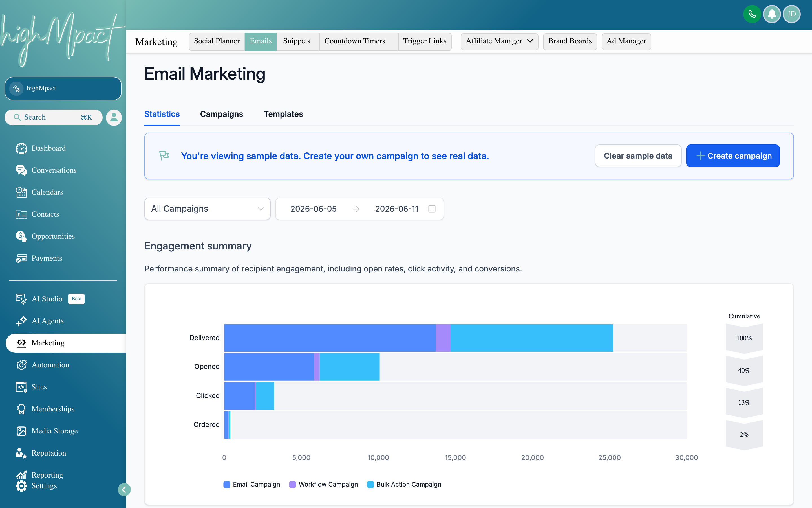This screenshot has height=508, width=812.
Task: Open the Social Planner tab
Action: (x=217, y=41)
